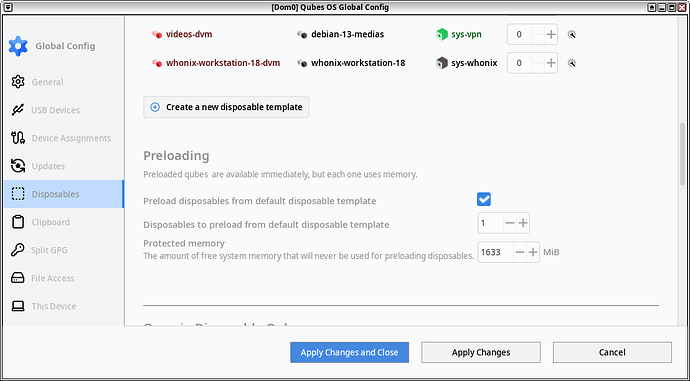Viewport: 690px width, 381px height.
Task: Click Create a new disposable template
Action: pyautogui.click(x=226, y=107)
